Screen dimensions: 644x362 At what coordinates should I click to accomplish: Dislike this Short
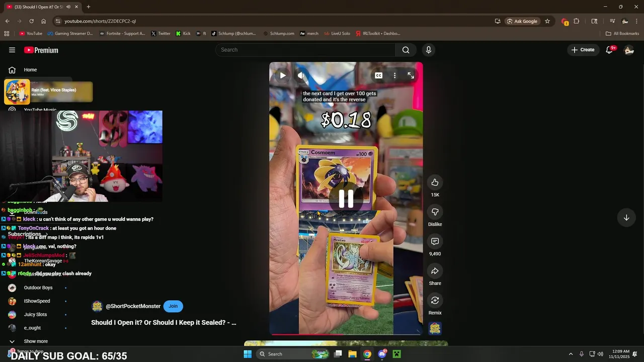435,212
